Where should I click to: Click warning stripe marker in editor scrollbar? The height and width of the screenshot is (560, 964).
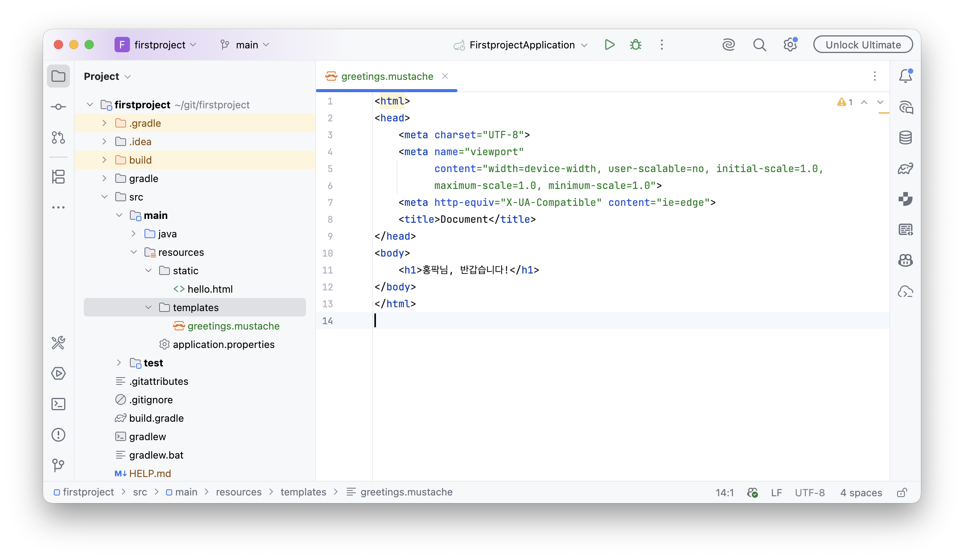pyautogui.click(x=884, y=113)
